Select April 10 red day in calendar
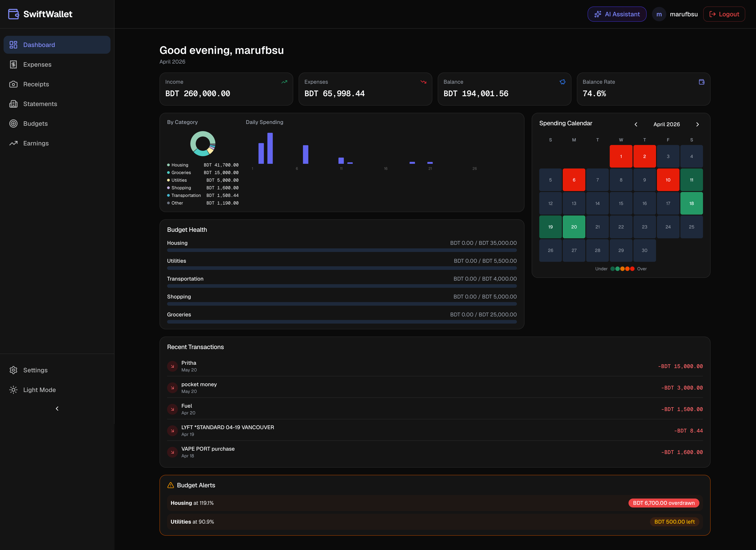Image resolution: width=756 pixels, height=550 pixels. (668, 180)
